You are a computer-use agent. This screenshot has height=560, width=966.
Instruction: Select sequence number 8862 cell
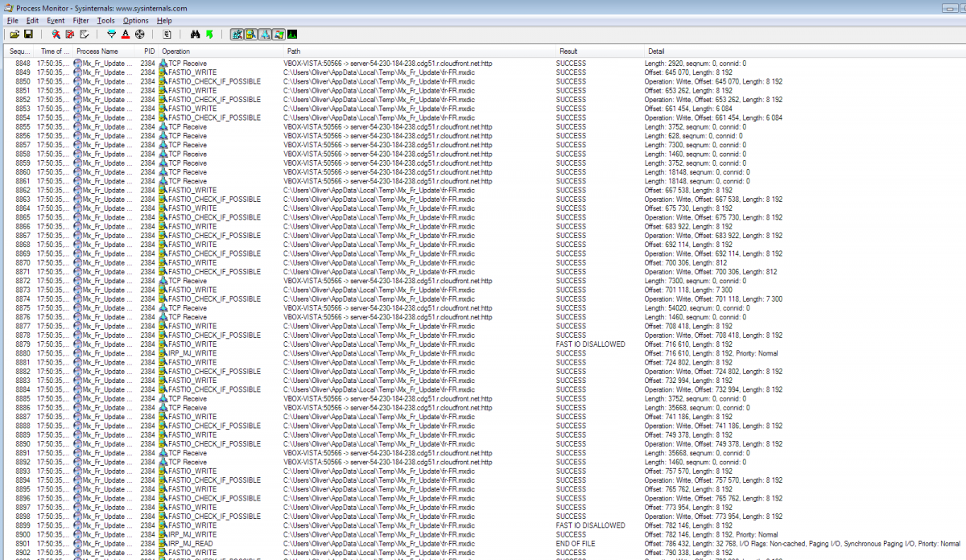(x=23, y=190)
